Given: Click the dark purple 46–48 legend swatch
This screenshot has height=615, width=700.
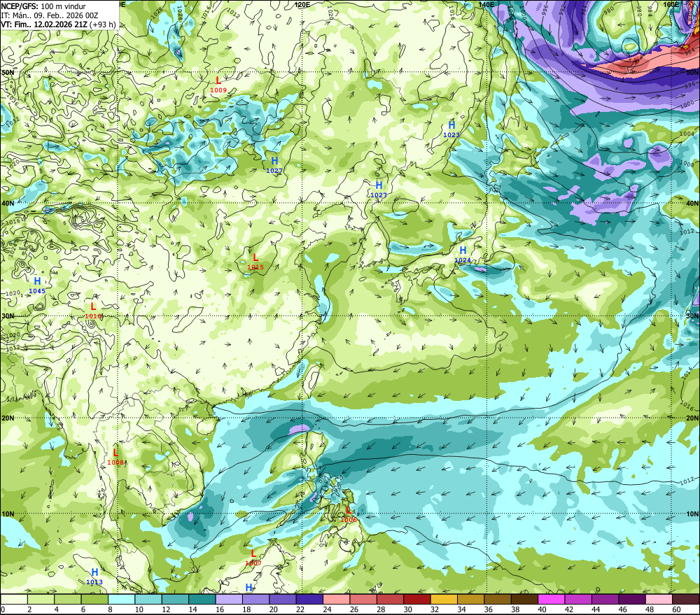Looking at the screenshot, I should tap(631, 599).
